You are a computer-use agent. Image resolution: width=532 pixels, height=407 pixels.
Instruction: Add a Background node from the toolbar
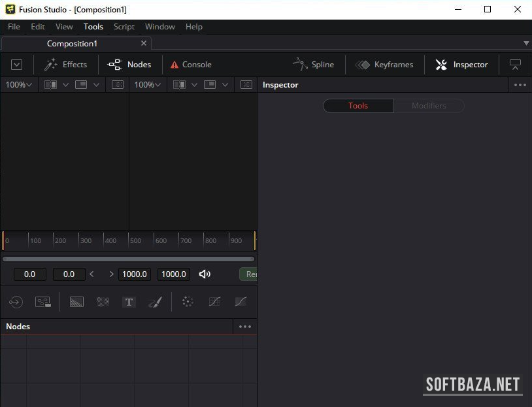[76, 302]
